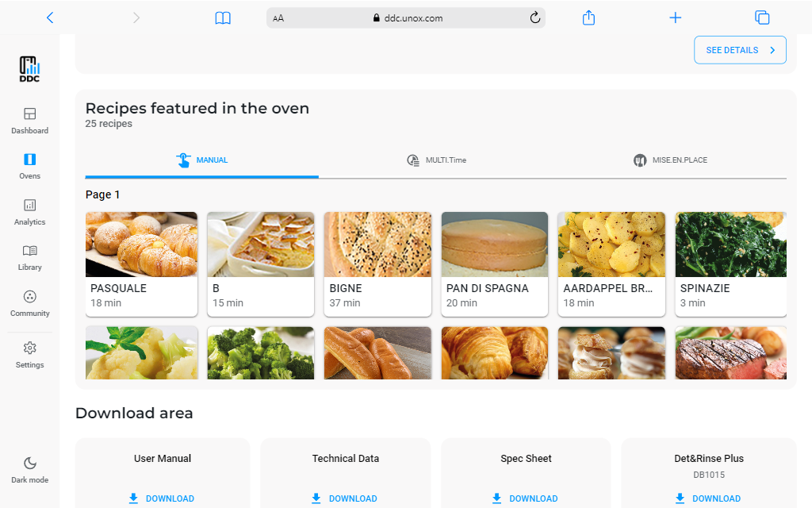Screen dimensions: 812x508
Task: Show all open tabs in Safari
Action: 762,17
